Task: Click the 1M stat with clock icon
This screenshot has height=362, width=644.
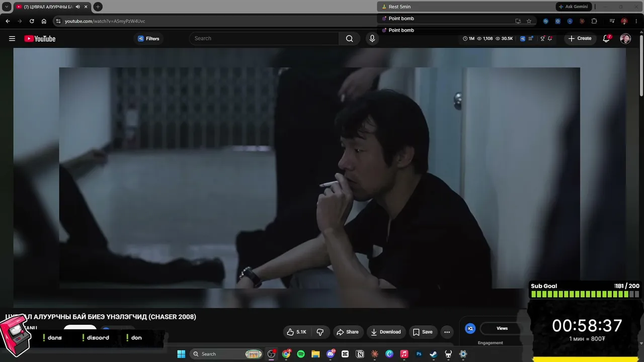Action: (x=468, y=39)
